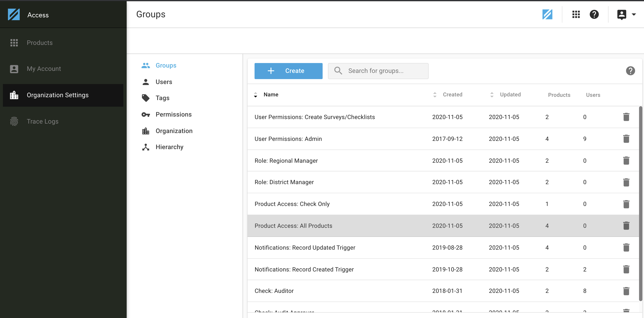
Task: Click the 2019-08-28 created date cell
Action: pos(447,248)
